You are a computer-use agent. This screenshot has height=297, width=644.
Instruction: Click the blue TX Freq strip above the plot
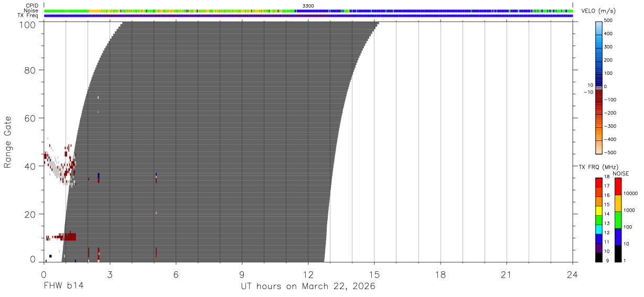coord(308,16)
